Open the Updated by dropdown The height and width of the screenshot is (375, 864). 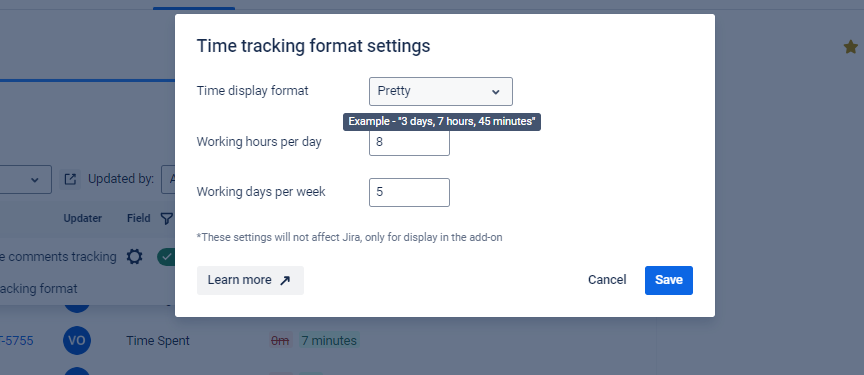tap(168, 180)
